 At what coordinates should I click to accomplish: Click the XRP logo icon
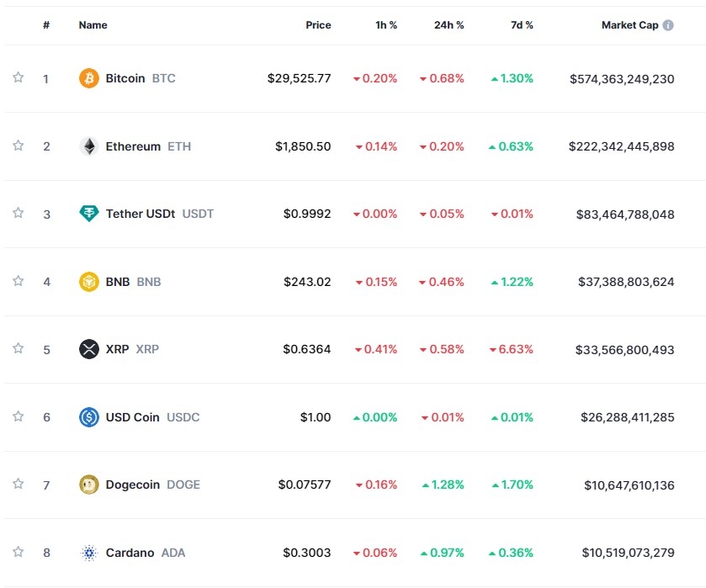[x=88, y=349]
